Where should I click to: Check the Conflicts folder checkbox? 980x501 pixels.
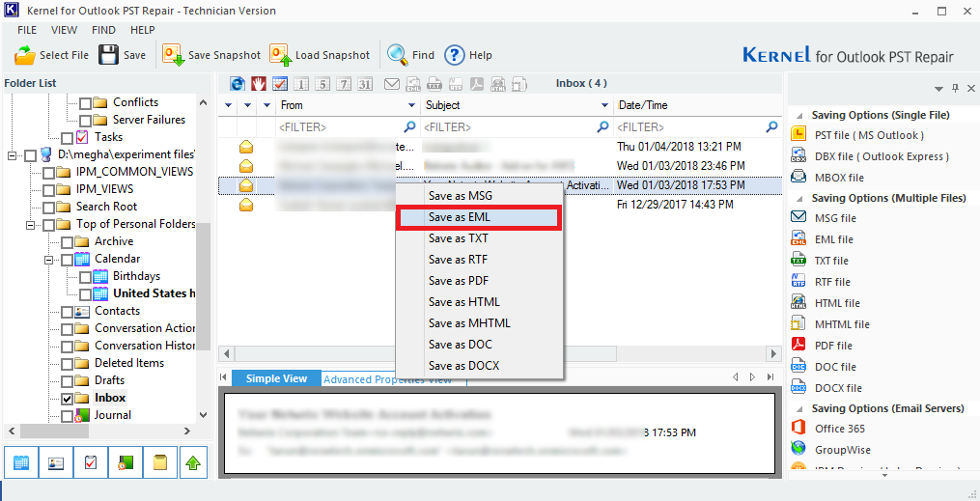click(x=85, y=102)
